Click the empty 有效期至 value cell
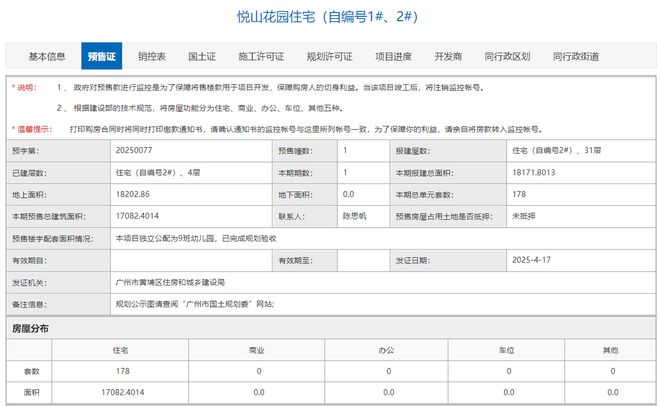The image size is (660, 406). pos(364,260)
